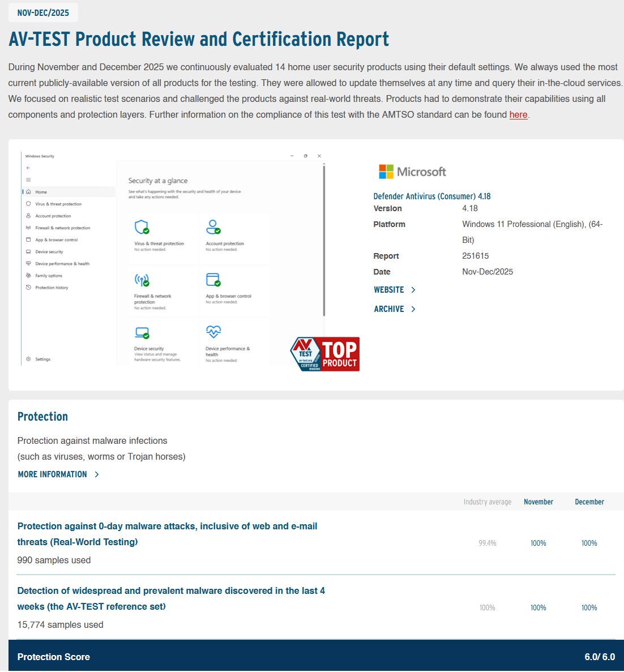This screenshot has width=624, height=672.
Task: Click the Firewall & network protection antenna icon
Action: [28, 228]
